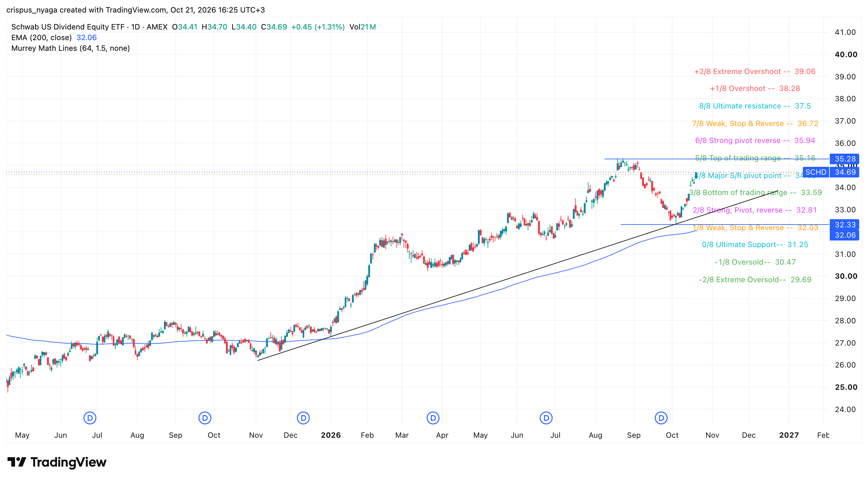Click the 5/8 Top of trading range label
The width and height of the screenshot is (868, 481).
click(755, 158)
